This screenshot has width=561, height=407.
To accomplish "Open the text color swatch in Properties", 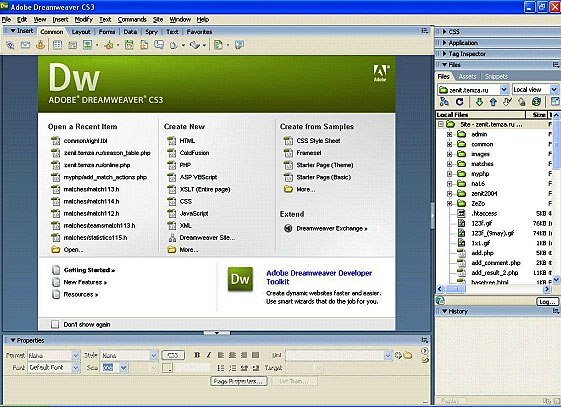I will tap(167, 368).
